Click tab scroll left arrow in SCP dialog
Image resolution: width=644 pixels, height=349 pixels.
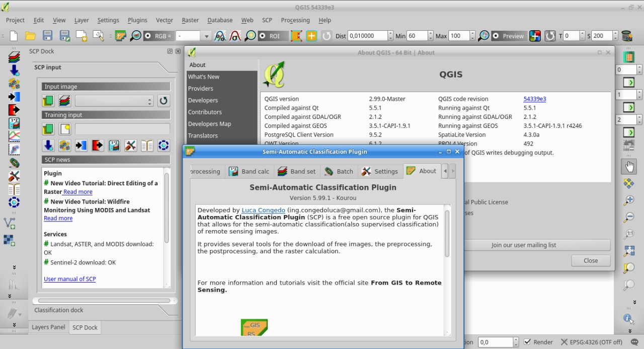click(x=445, y=171)
